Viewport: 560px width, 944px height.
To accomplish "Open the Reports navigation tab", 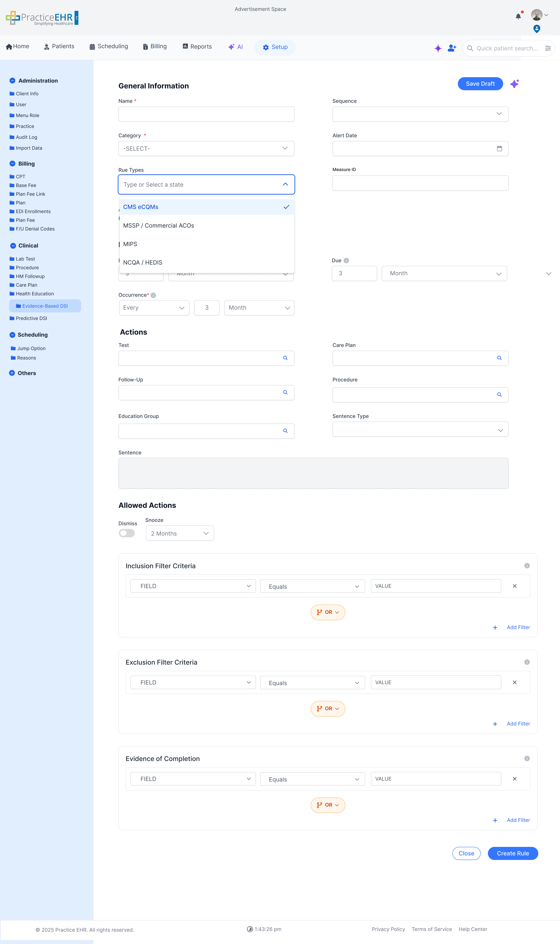I will coord(197,46).
